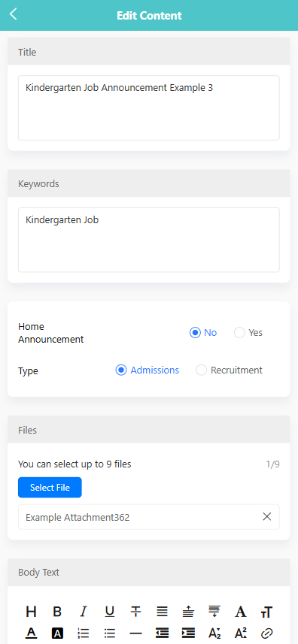Apply strikethrough formatting in editor

(x=135, y=612)
